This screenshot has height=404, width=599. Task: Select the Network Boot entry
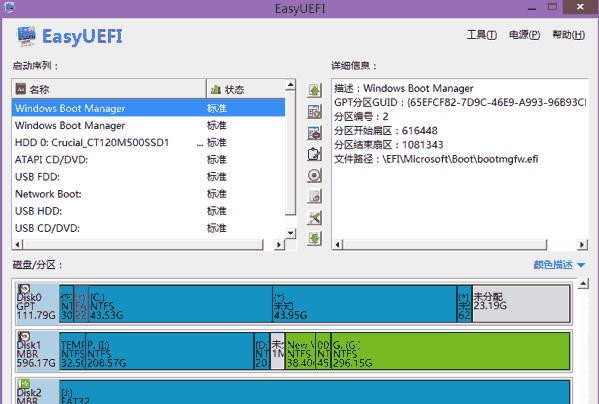click(149, 194)
